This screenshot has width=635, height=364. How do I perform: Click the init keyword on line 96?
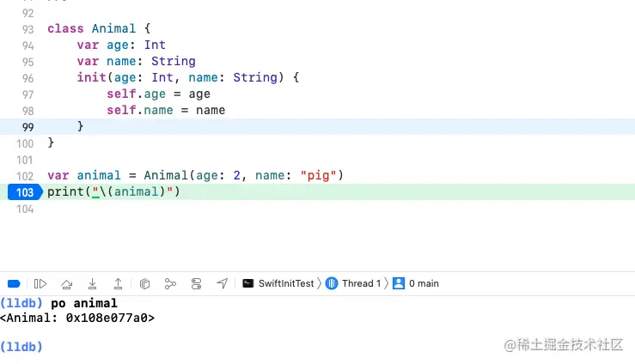[92, 77]
